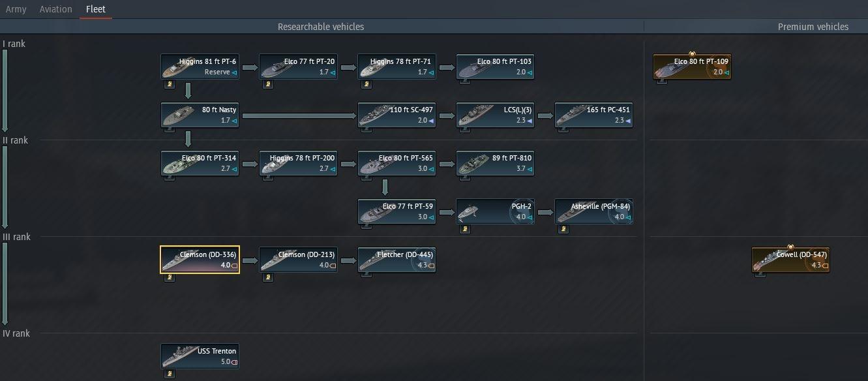Click the medal icon below Elco 77 ft PT-20
This screenshot has height=381, width=868.
point(267,84)
